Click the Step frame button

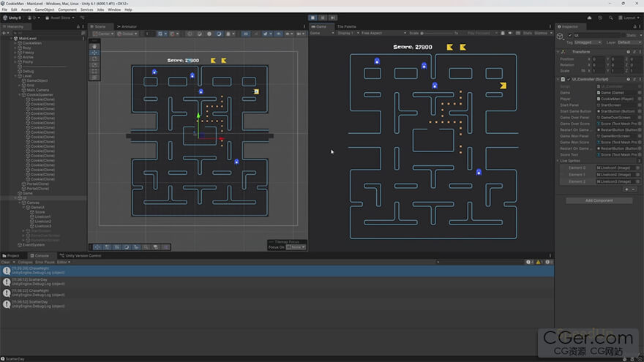click(333, 18)
